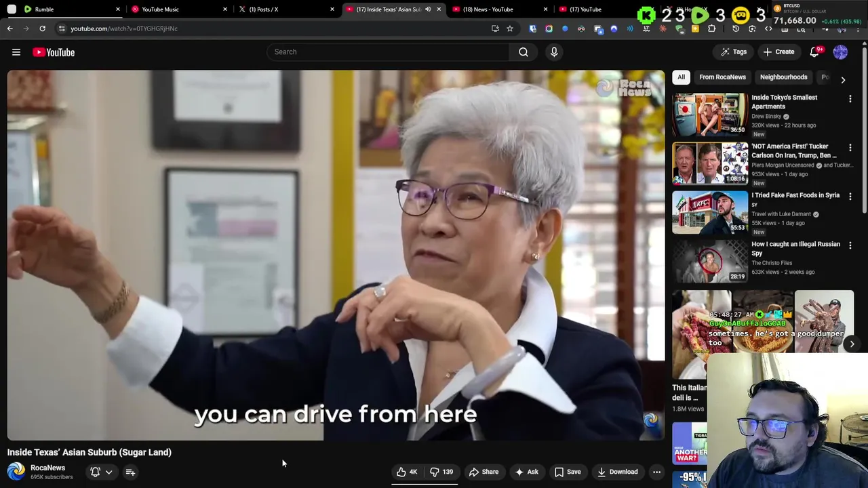Open the developer code brackets icon
The width and height of the screenshot is (868, 488).
768,28
